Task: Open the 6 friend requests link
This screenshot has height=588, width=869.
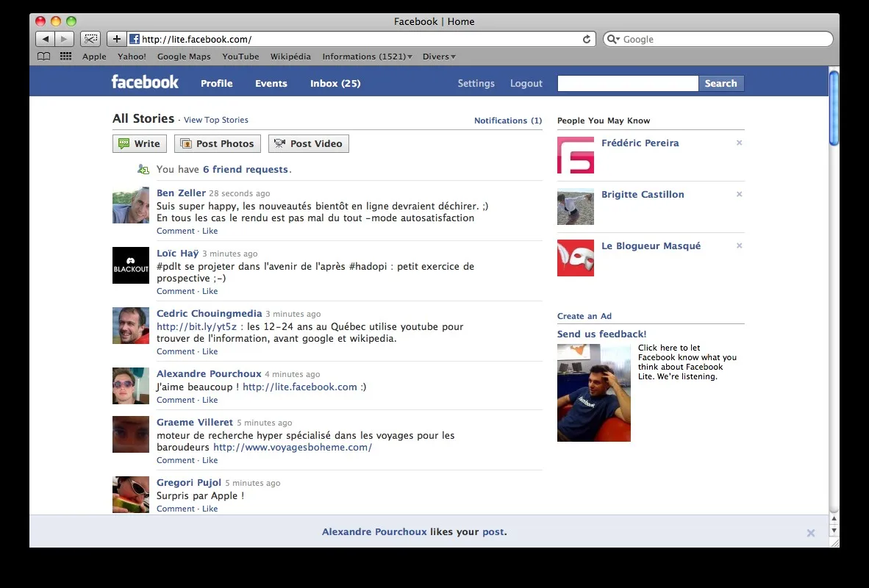Action: click(x=246, y=169)
